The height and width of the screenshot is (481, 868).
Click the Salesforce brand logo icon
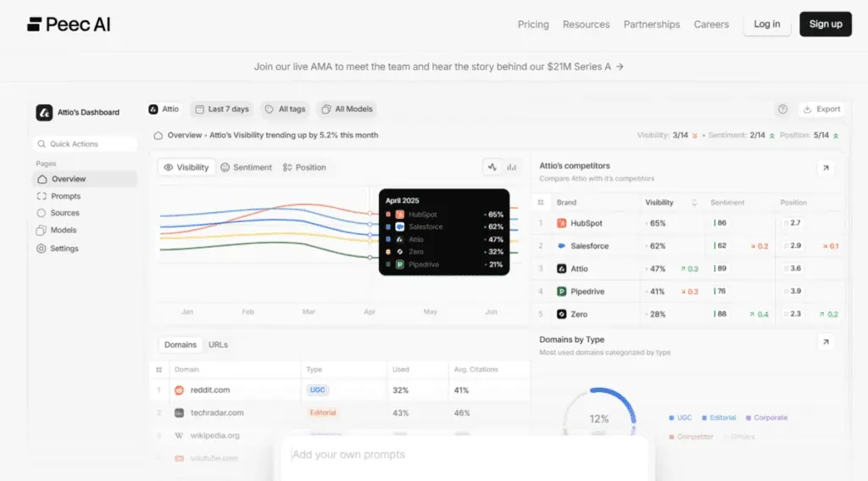pyautogui.click(x=561, y=246)
